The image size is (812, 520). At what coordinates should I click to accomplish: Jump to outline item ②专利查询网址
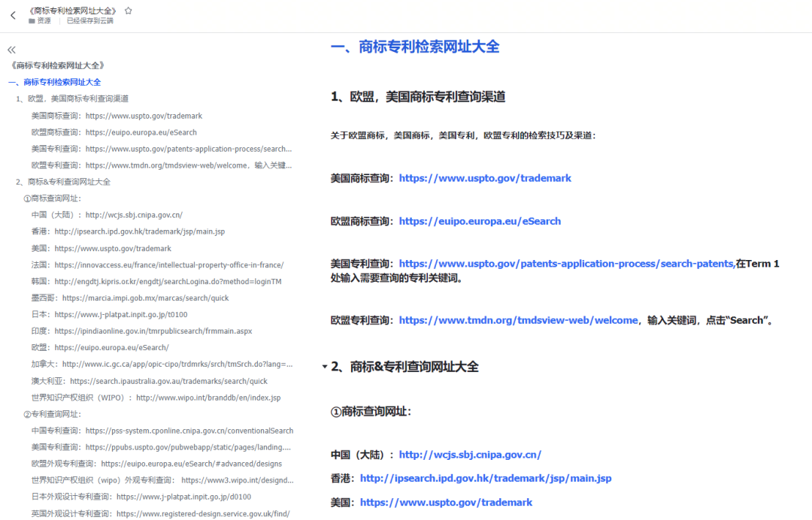(53, 414)
